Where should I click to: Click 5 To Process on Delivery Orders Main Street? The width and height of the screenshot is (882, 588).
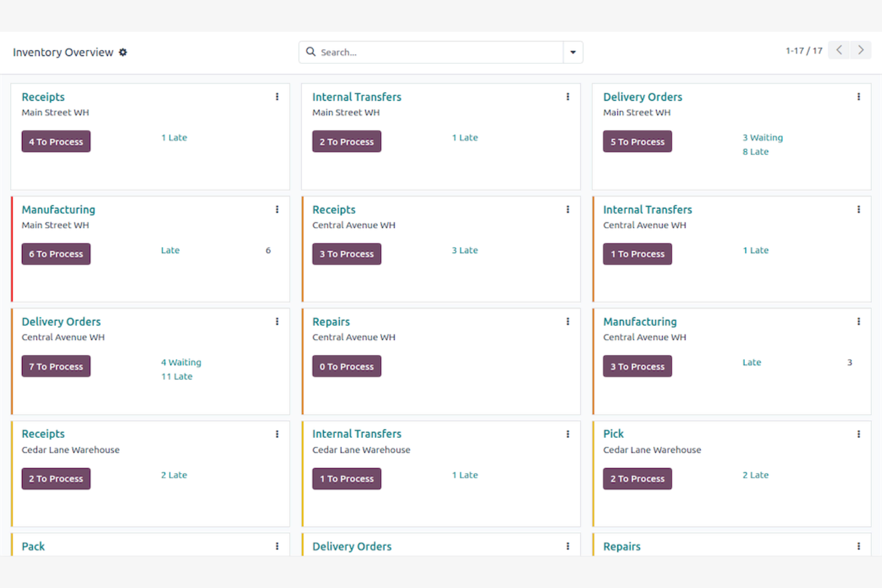[638, 141]
